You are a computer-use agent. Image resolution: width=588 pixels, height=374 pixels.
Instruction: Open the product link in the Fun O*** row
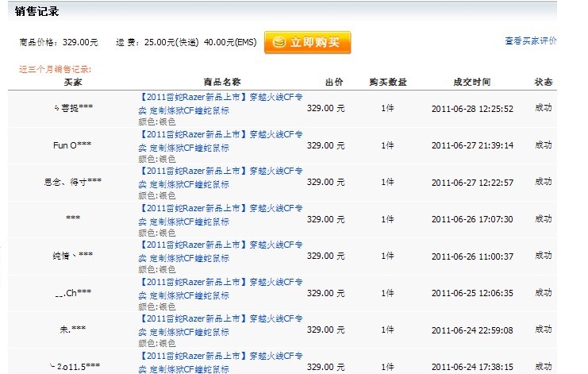pos(220,141)
